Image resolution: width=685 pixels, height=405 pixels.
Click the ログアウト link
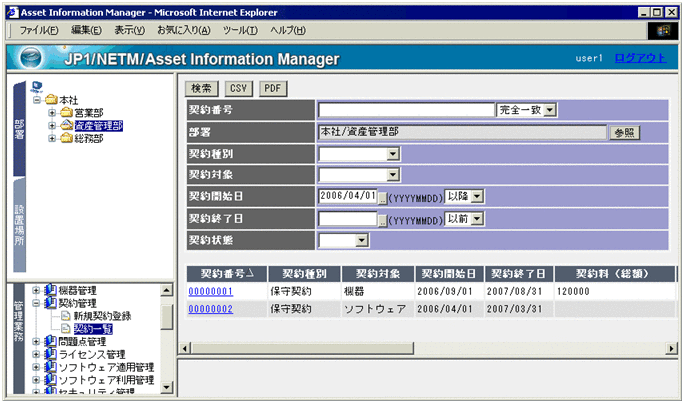[x=640, y=58]
